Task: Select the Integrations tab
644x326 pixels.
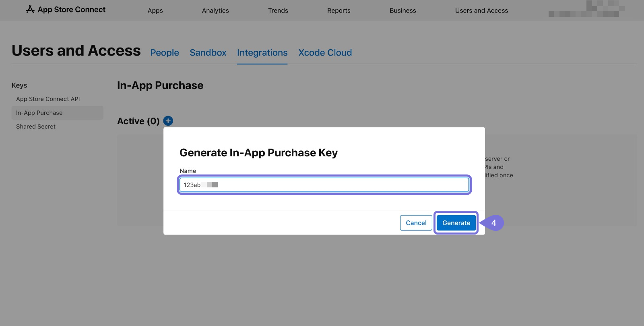Action: [262, 53]
